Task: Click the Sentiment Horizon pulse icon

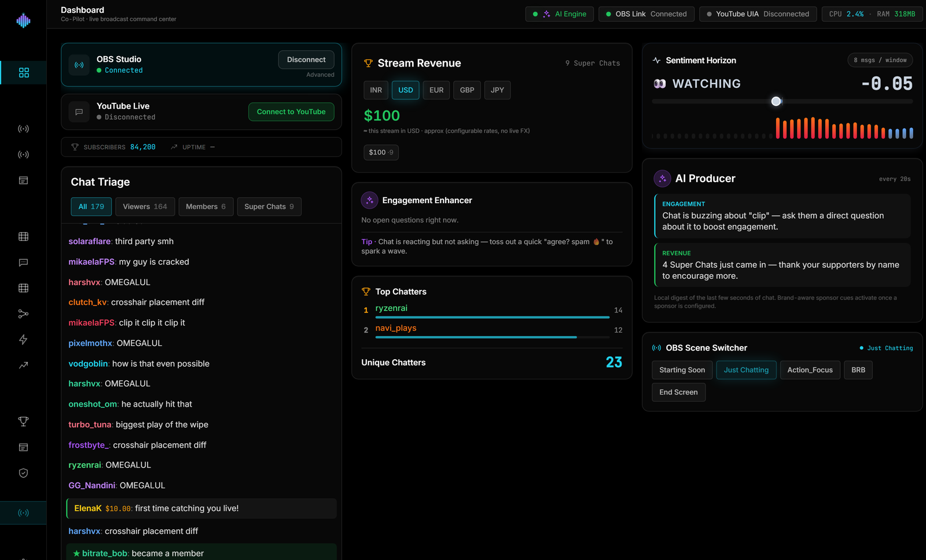Action: coord(656,60)
